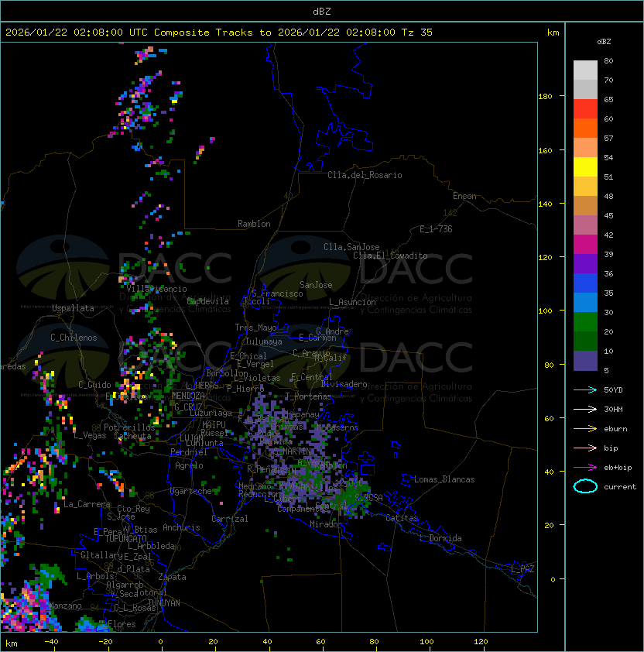The image size is (644, 652).
Task: Click the 'C_Guido' map label
Action: pos(94,385)
